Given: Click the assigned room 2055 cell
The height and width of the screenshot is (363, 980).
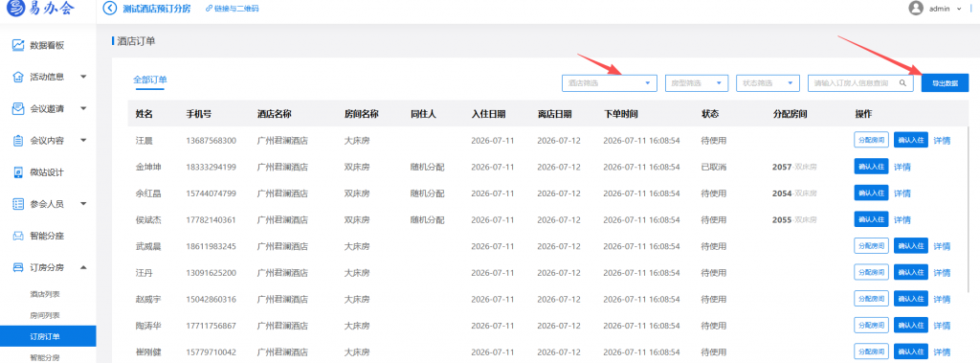Looking at the screenshot, I should [795, 219].
